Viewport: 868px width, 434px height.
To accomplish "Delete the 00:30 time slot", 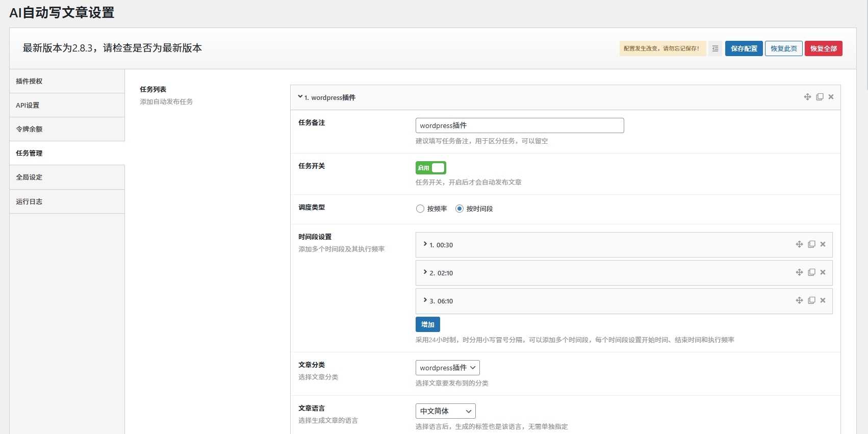I will coord(823,244).
